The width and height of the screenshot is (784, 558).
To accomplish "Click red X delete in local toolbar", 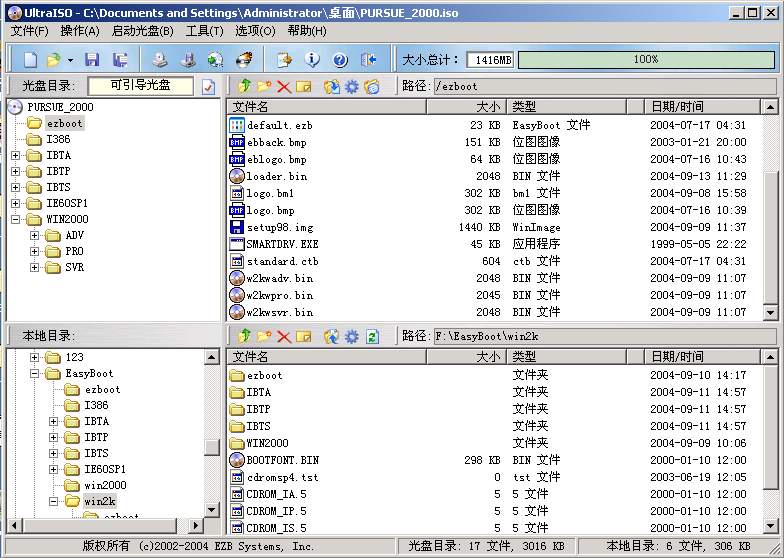I will click(284, 336).
